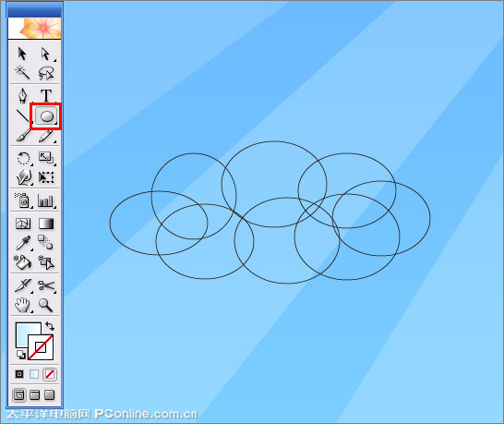Select the Slice tool
The image size is (504, 424).
23,285
